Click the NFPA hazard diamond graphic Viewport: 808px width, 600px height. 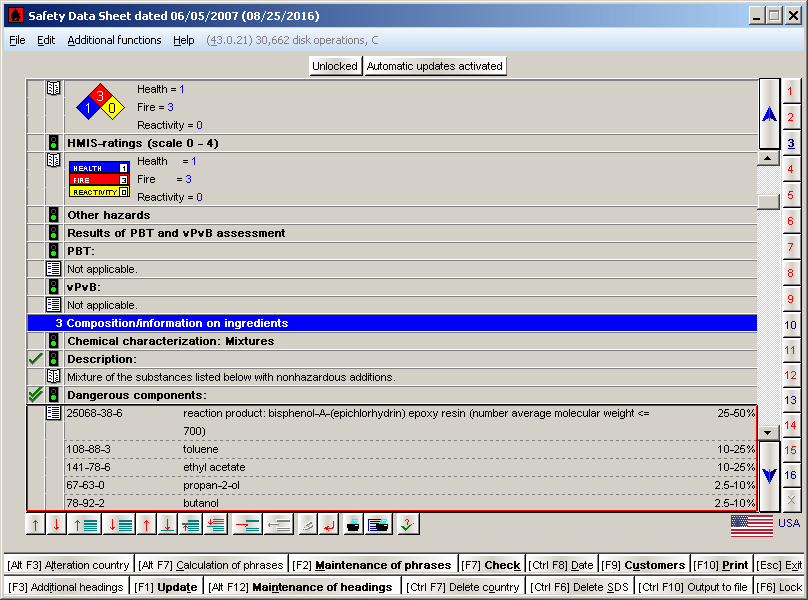pos(99,103)
